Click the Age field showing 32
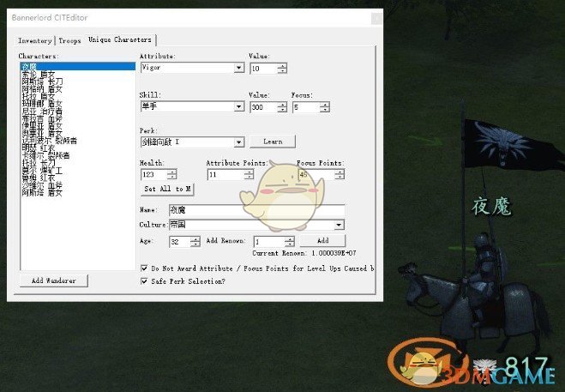 (x=179, y=242)
